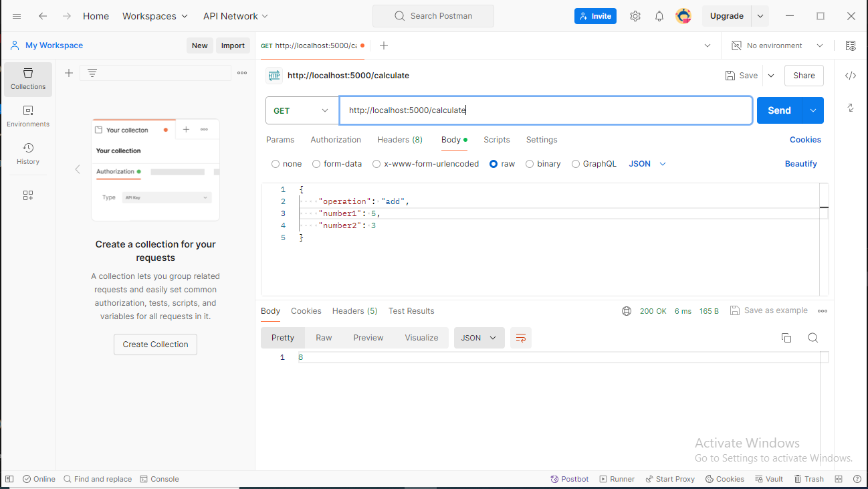Switch to the request Settings tab

click(x=542, y=140)
